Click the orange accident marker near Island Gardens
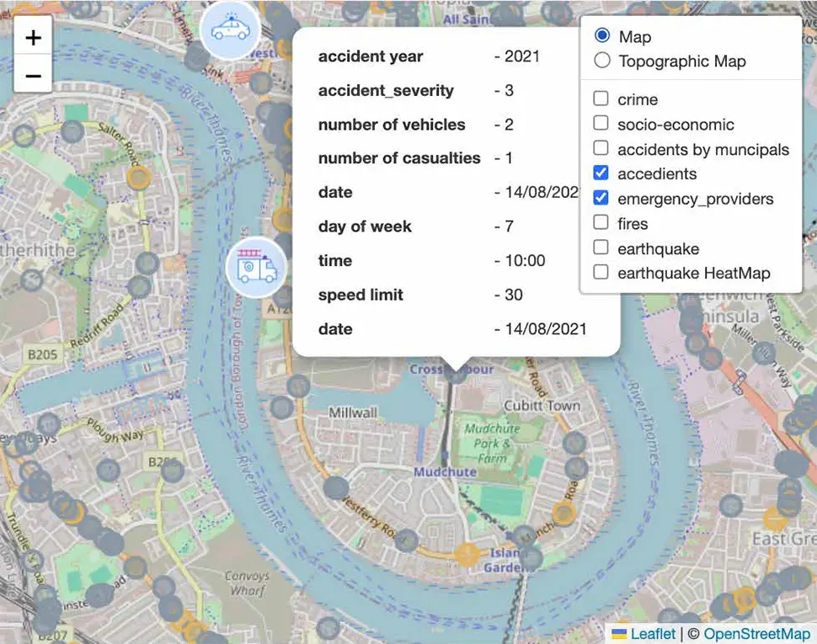Image resolution: width=817 pixels, height=644 pixels. click(467, 554)
